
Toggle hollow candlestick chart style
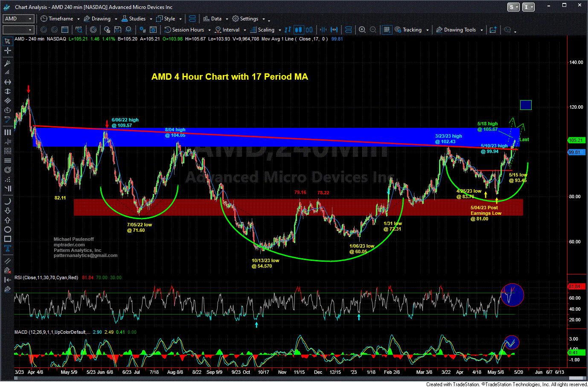[309, 30]
